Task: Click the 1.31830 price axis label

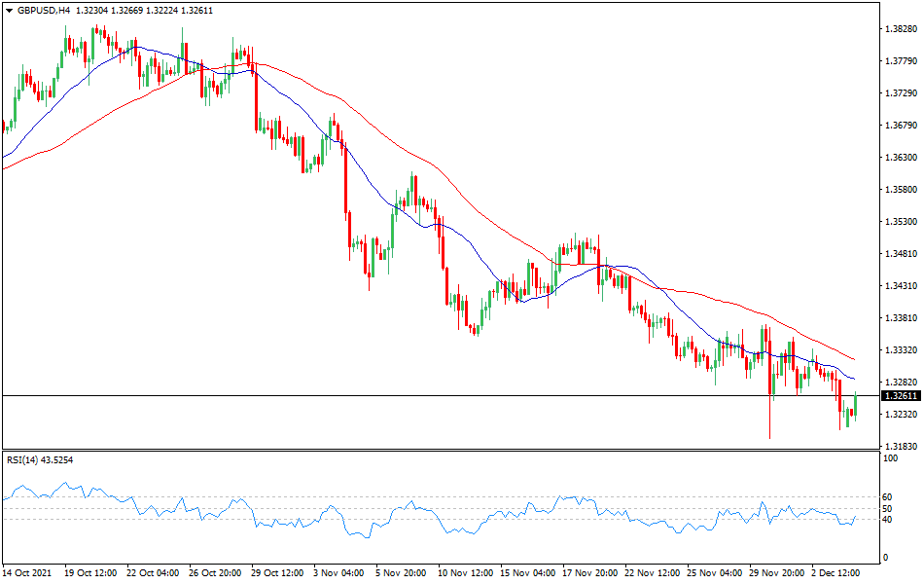Action: click(901, 446)
